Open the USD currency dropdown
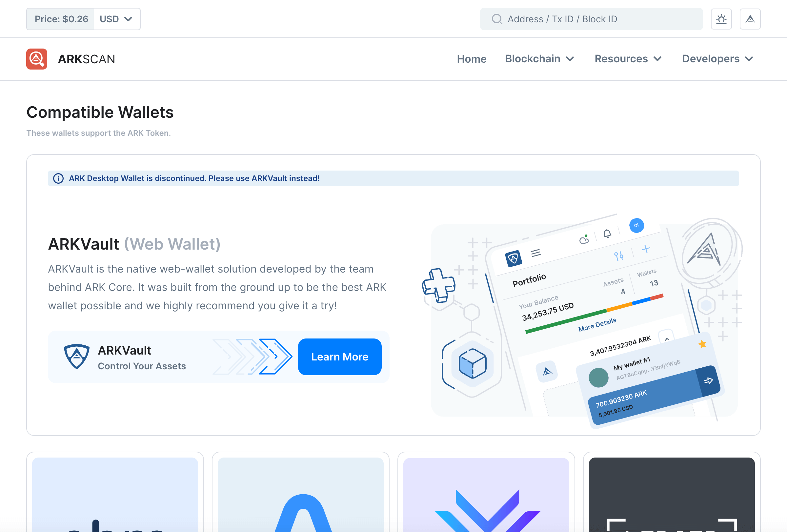The height and width of the screenshot is (532, 787). pyautogui.click(x=116, y=19)
